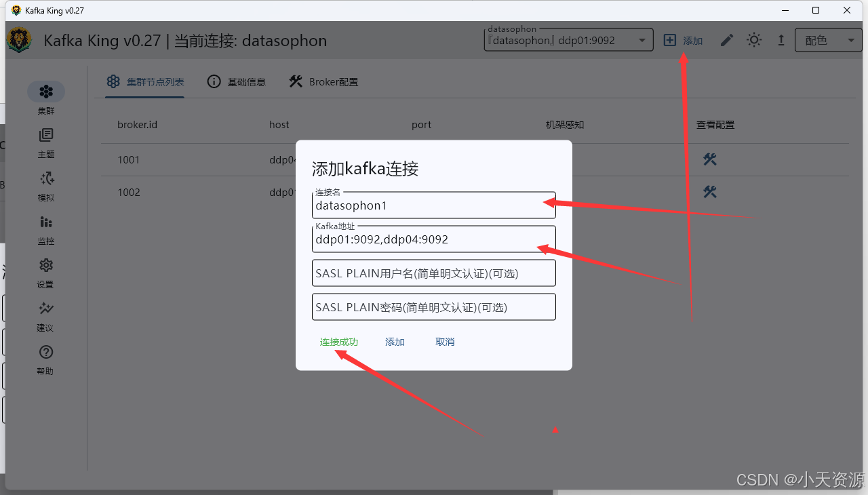
Task: Switch to the Broker配置 tab
Action: [323, 82]
